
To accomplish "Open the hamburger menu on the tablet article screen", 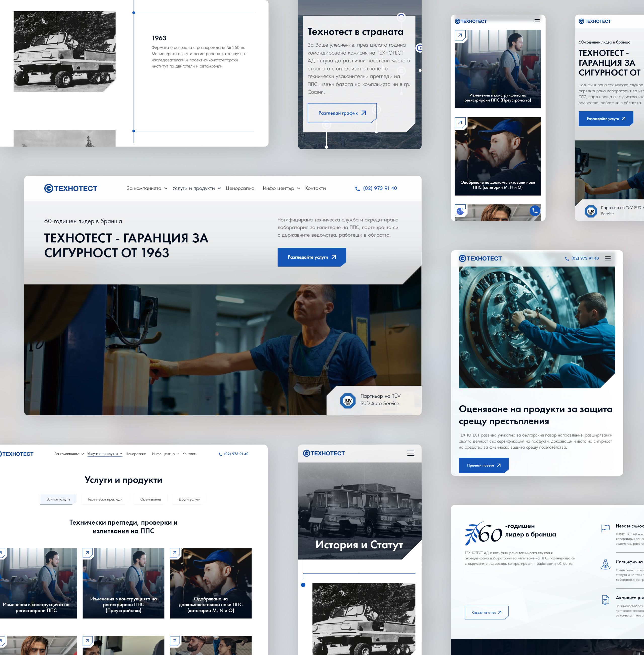I will [608, 258].
